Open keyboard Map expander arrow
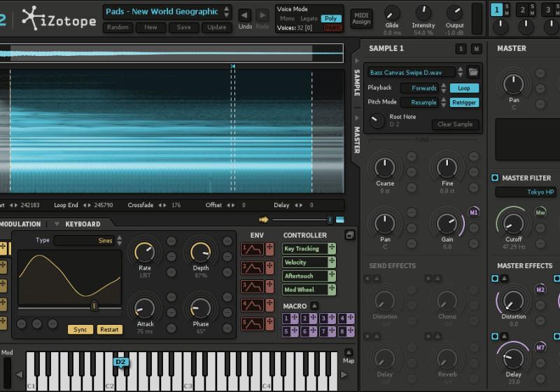This screenshot has width=560, height=392. point(349,352)
